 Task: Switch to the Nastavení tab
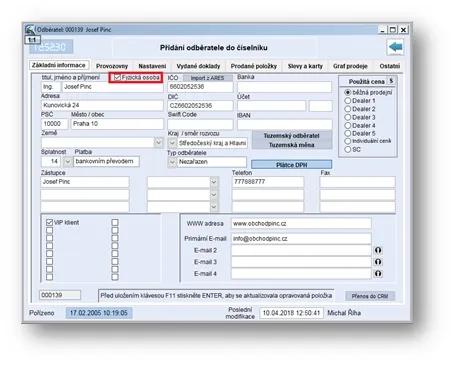pyautogui.click(x=152, y=66)
